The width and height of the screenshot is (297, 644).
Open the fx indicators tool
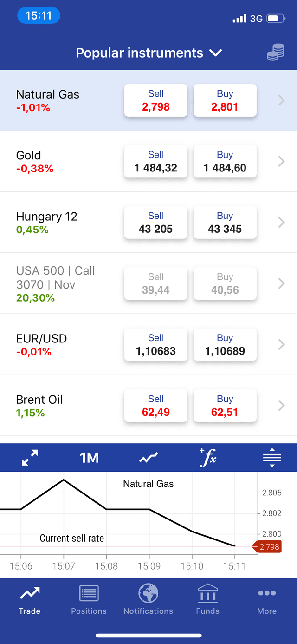(207, 457)
